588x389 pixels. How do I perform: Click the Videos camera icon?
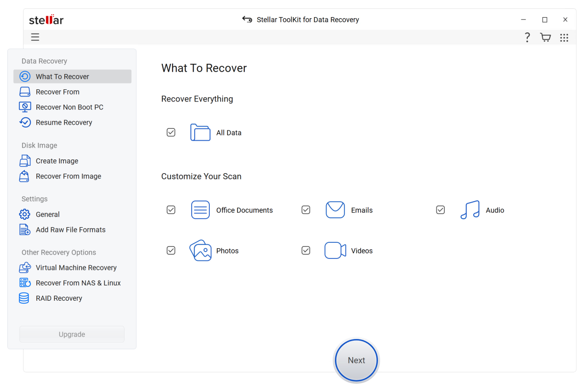[335, 251]
